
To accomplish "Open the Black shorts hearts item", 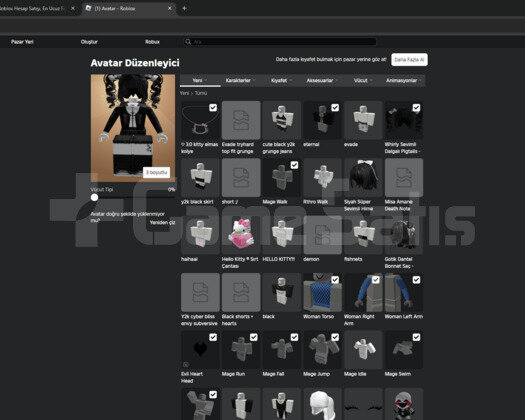I will tap(241, 292).
